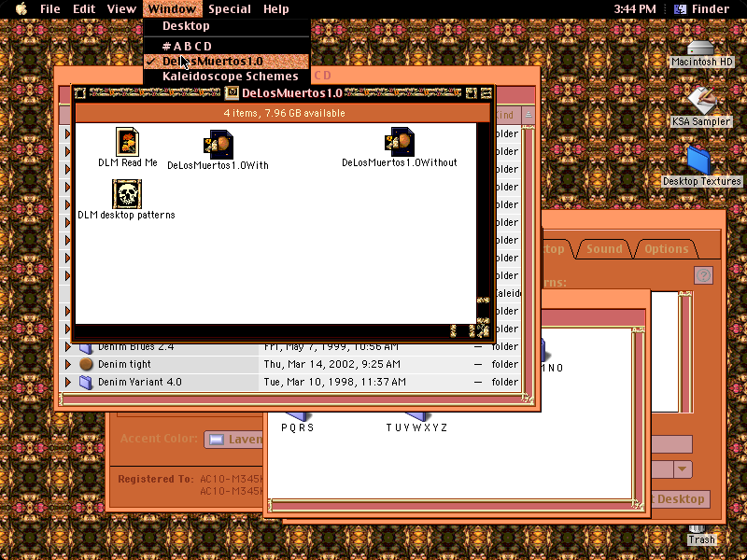Close the open Window menu title
Image resolution: width=747 pixels, height=560 pixels.
tap(172, 9)
